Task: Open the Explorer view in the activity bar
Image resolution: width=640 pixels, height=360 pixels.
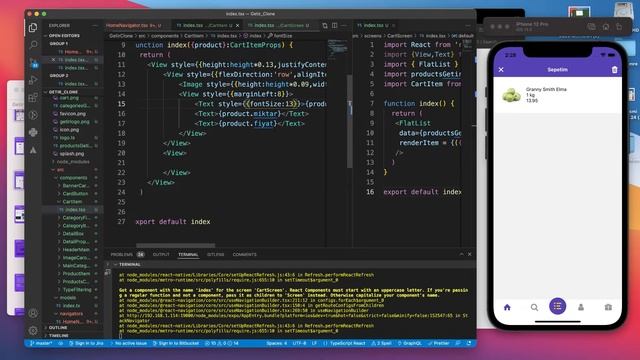Action: (x=33, y=28)
